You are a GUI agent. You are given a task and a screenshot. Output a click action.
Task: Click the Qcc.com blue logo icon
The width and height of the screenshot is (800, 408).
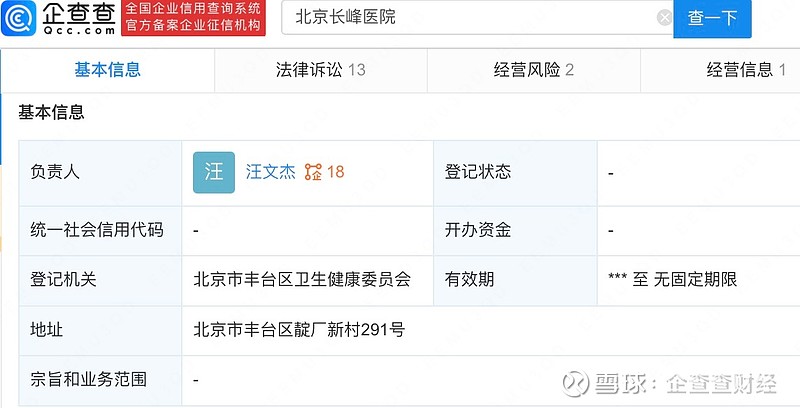[x=19, y=18]
